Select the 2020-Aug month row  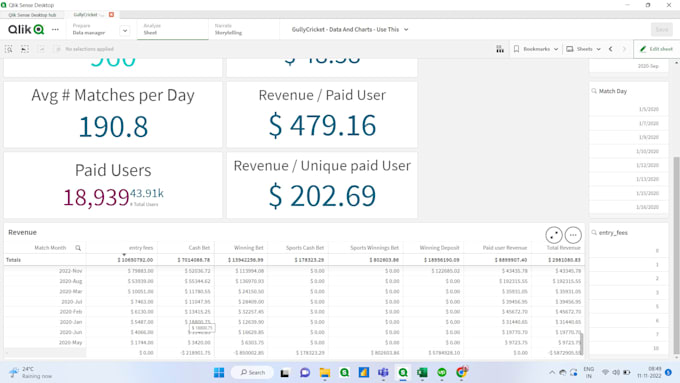[x=71, y=281]
